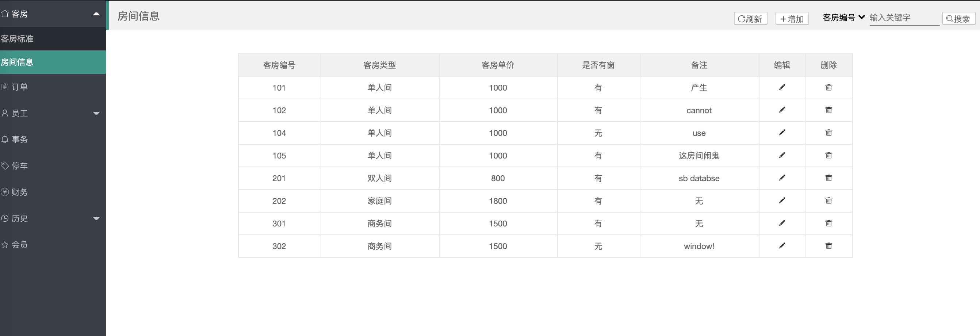Delete room 302 using trash icon
This screenshot has height=336, width=980.
(828, 246)
